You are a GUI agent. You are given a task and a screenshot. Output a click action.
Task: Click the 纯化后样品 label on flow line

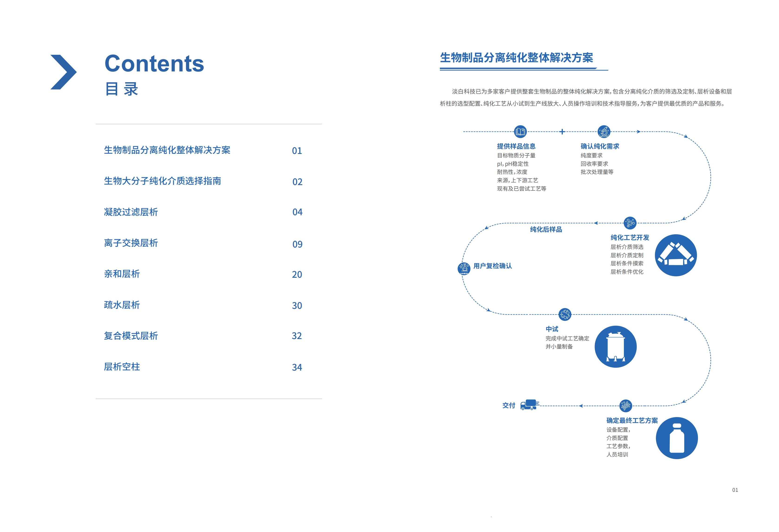point(546,230)
